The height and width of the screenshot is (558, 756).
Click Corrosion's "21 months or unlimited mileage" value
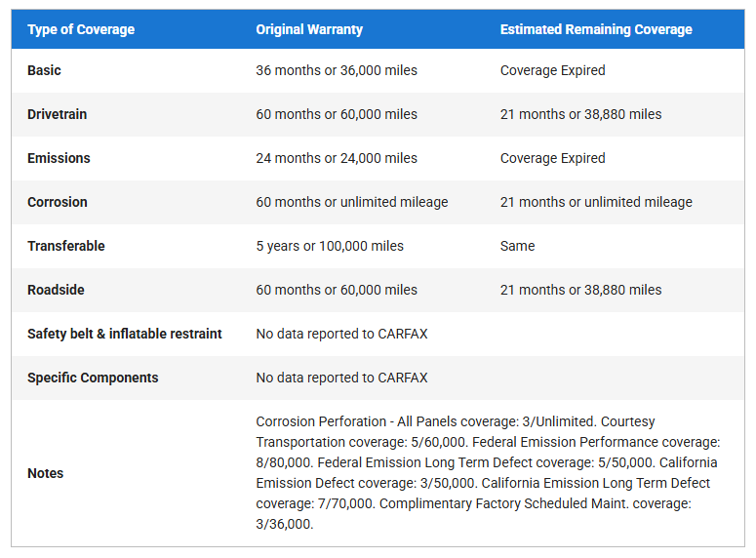pyautogui.click(x=596, y=202)
